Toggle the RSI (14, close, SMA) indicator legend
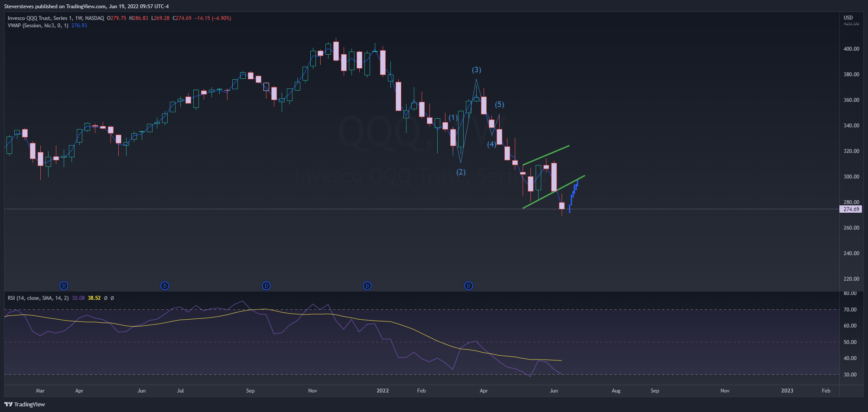 pyautogui.click(x=39, y=298)
